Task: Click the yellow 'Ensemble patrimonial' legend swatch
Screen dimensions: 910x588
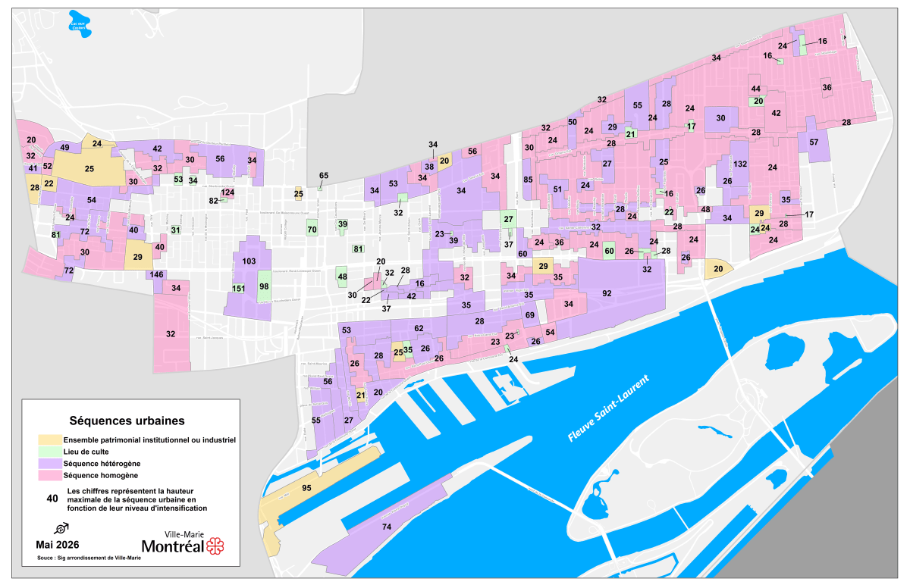Action: (50, 440)
